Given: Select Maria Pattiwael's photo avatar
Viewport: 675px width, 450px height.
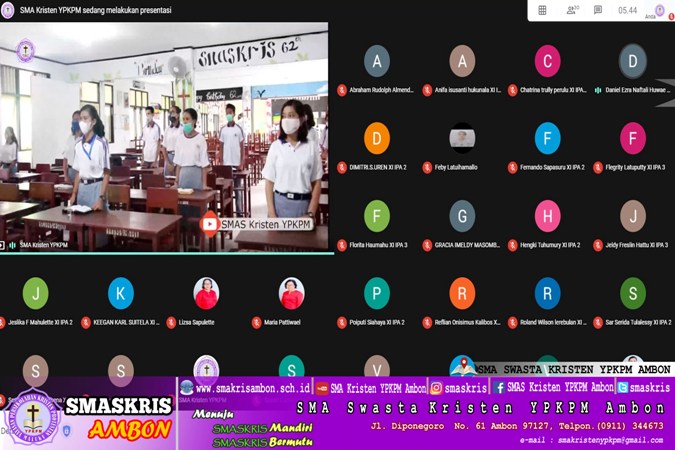Looking at the screenshot, I should pyautogui.click(x=291, y=293).
